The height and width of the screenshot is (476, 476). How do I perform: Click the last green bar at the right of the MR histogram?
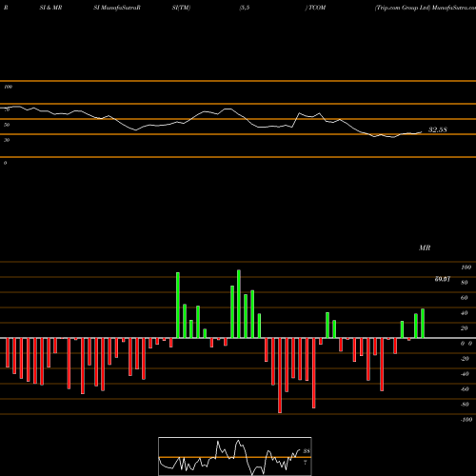tap(423, 323)
